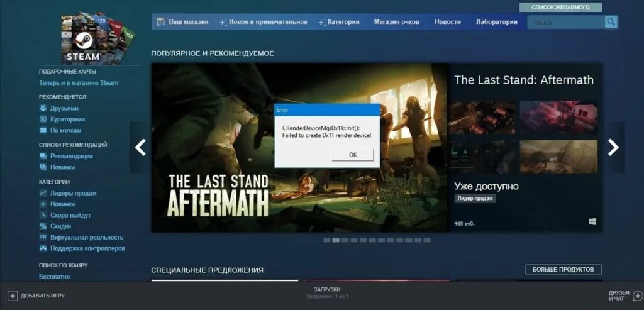This screenshot has height=310, width=644.
Task: Click the Лидер продаж tag
Action: [475, 198]
